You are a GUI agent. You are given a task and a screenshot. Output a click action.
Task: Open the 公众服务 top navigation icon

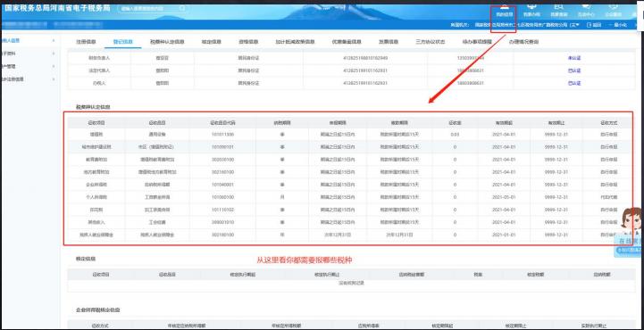tap(614, 10)
